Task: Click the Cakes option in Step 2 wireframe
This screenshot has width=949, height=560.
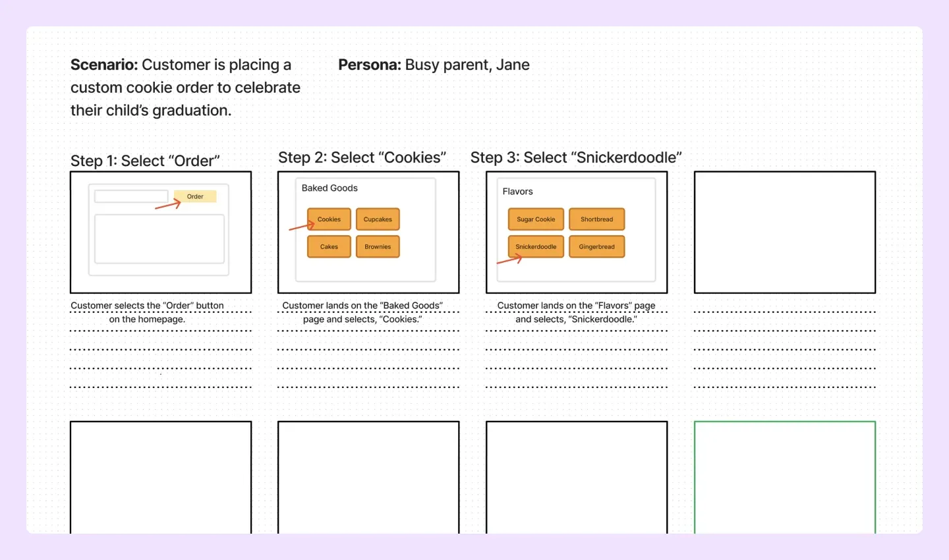Action: coord(328,246)
